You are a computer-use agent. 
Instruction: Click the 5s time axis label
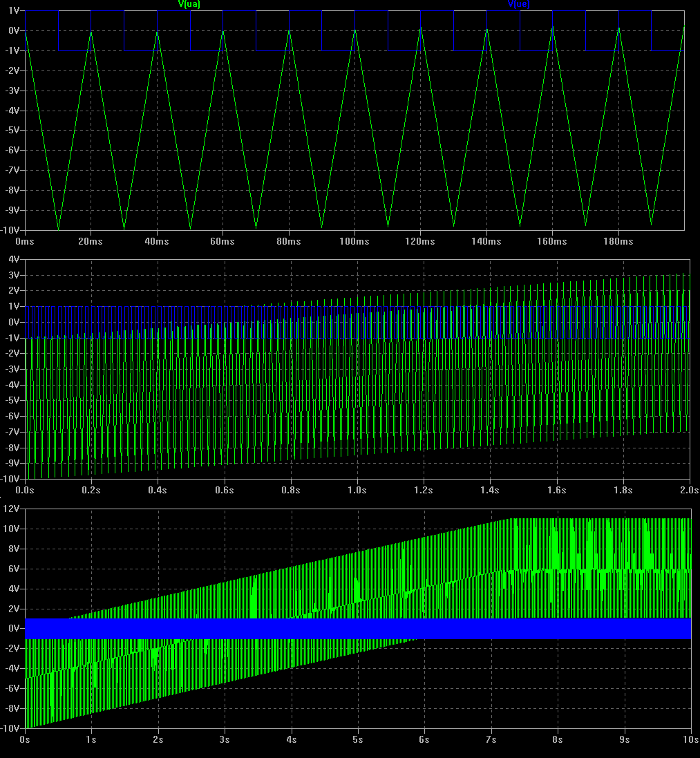(357, 739)
